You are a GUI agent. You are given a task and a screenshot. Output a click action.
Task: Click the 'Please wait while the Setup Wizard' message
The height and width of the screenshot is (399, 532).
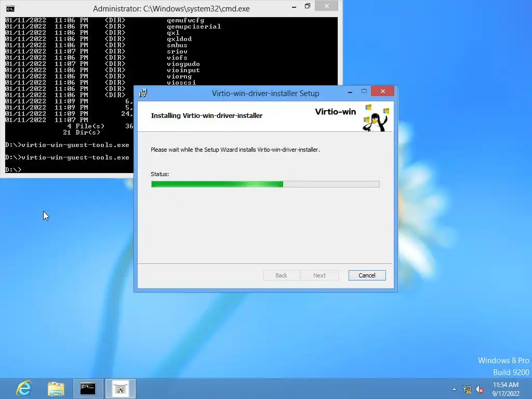tap(235, 150)
